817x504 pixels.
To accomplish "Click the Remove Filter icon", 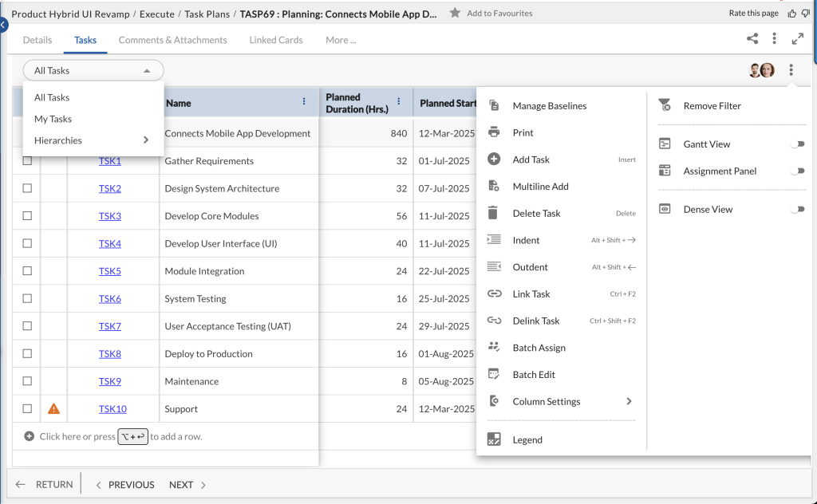I will tap(663, 105).
